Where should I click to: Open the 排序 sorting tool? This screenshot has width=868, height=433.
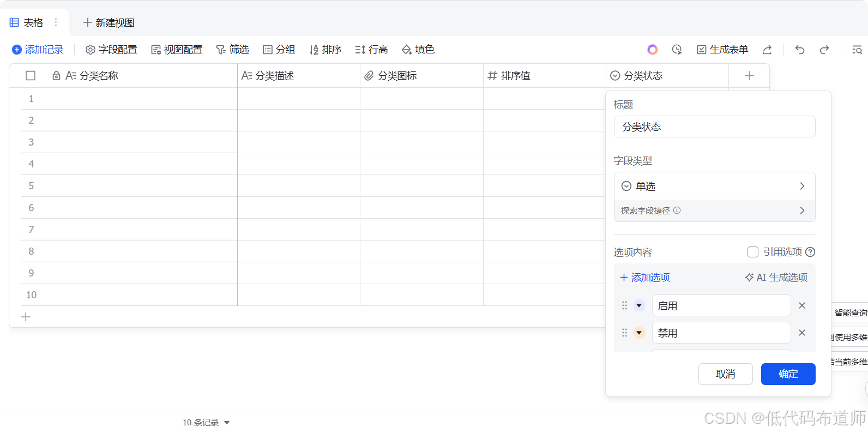pos(325,50)
